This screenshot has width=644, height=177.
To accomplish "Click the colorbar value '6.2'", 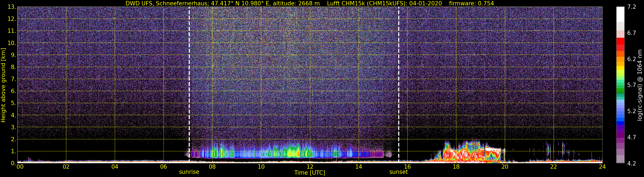I will (632, 59).
